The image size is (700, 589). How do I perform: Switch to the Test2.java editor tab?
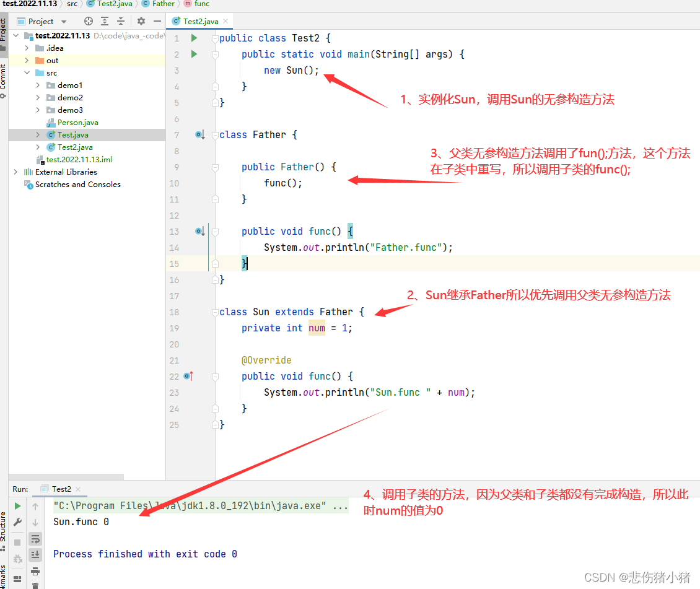200,21
